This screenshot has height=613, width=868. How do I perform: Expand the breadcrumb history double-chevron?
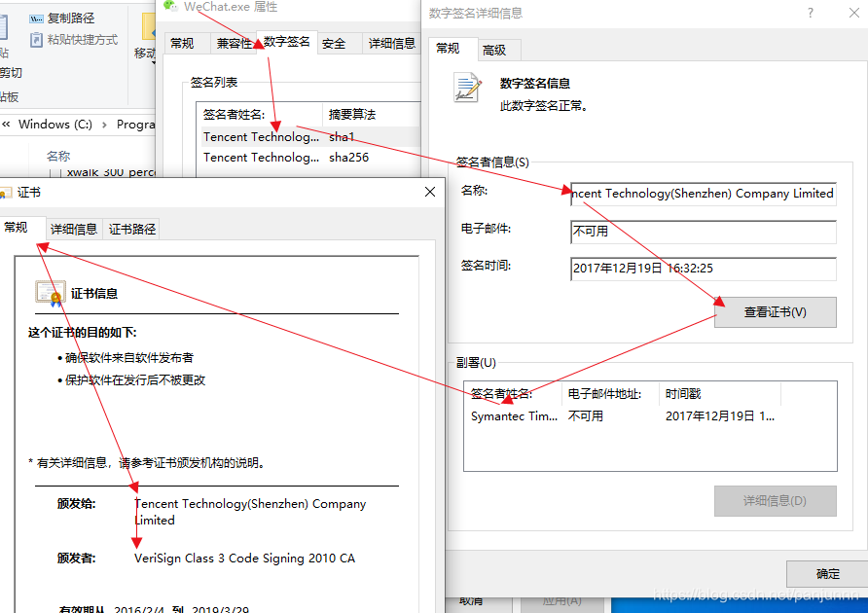coord(6,124)
